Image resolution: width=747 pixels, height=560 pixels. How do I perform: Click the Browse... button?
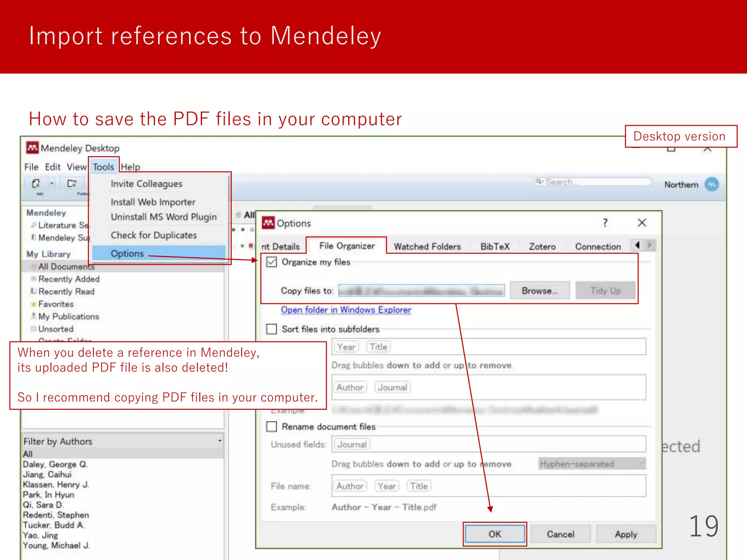[x=540, y=290]
